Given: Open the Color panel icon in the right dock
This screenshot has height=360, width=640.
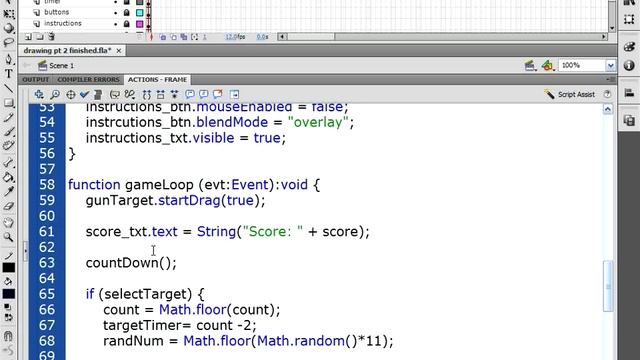Looking at the screenshot, I should pyautogui.click(x=629, y=47).
